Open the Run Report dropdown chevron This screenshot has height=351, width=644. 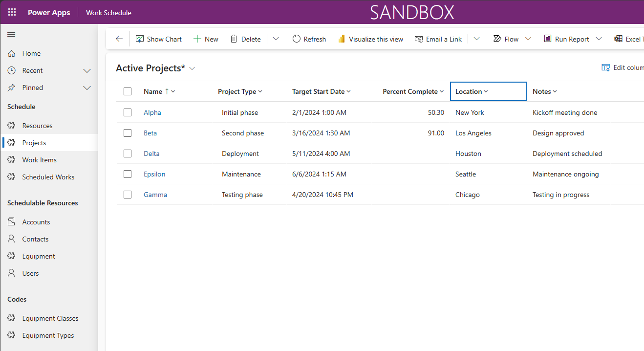(x=599, y=39)
